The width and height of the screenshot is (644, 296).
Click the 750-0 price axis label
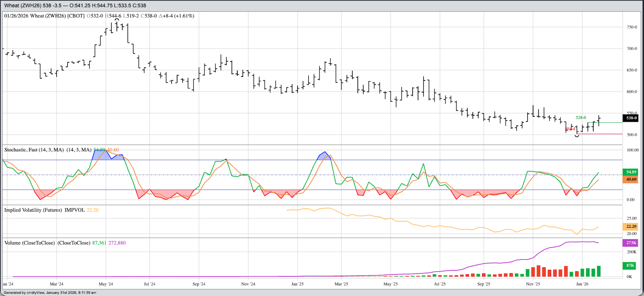pyautogui.click(x=632, y=27)
